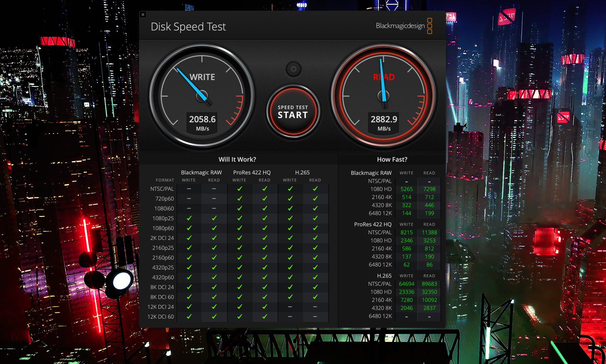Viewport: 606px width, 364px height.
Task: Click the ProRes 422 HQ column header in Will It Work
Action: [x=252, y=172]
